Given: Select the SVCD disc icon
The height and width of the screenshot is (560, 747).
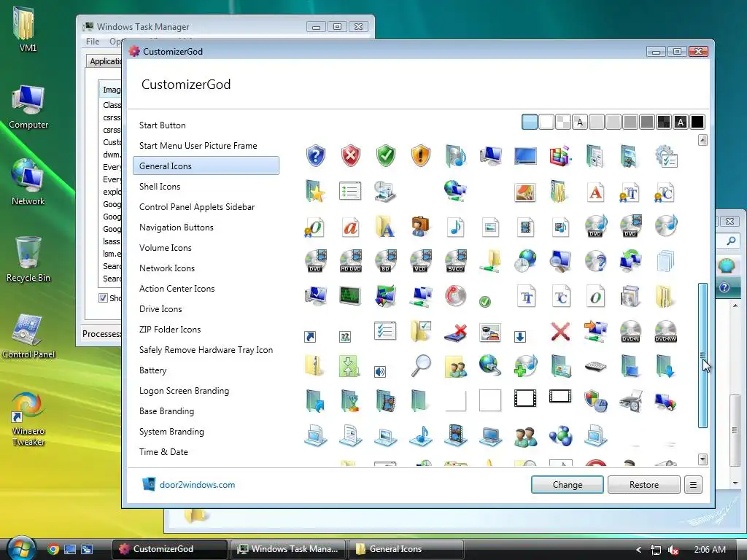Looking at the screenshot, I should pyautogui.click(x=455, y=261).
